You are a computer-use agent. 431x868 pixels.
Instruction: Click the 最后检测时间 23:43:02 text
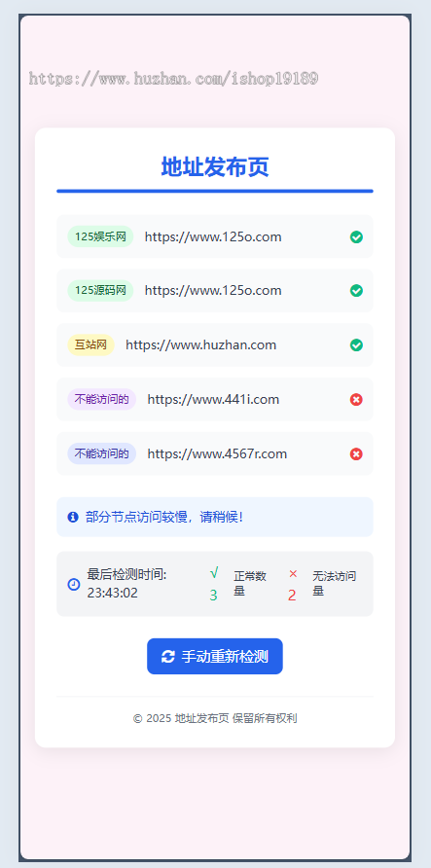click(126, 584)
